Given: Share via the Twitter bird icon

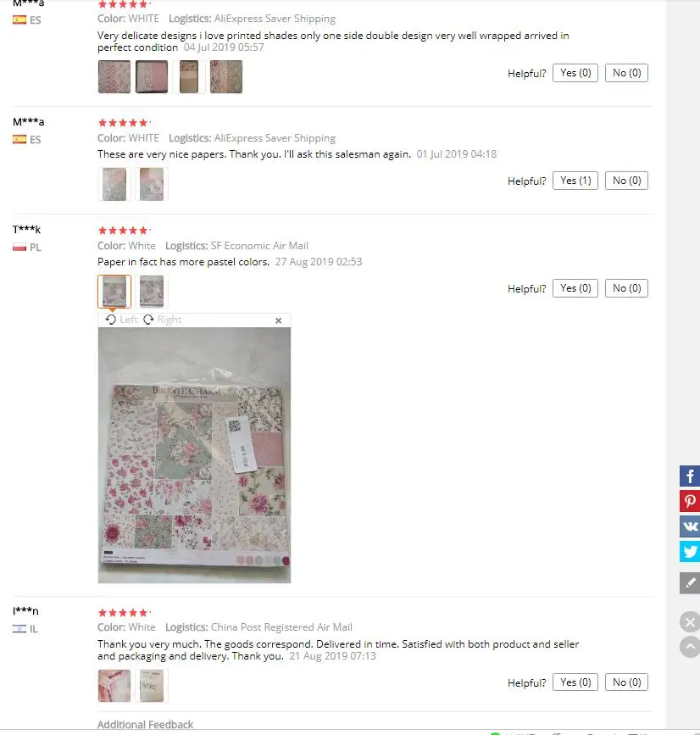Looking at the screenshot, I should 690,551.
